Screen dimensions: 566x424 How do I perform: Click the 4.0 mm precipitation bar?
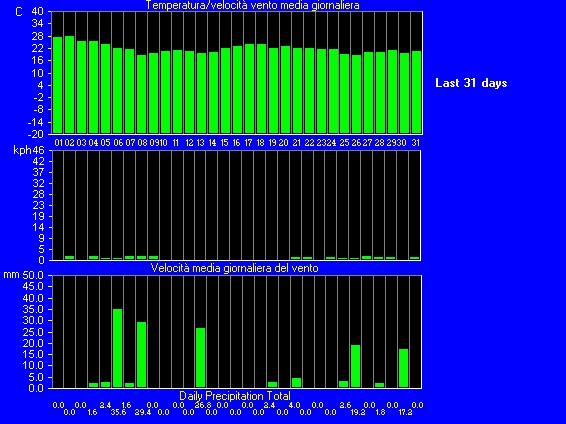click(x=296, y=383)
